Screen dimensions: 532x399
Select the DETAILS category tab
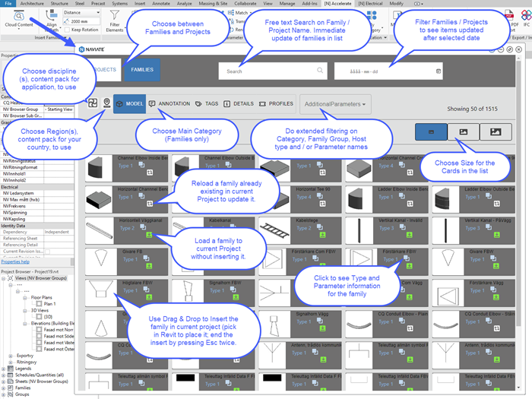pyautogui.click(x=239, y=104)
